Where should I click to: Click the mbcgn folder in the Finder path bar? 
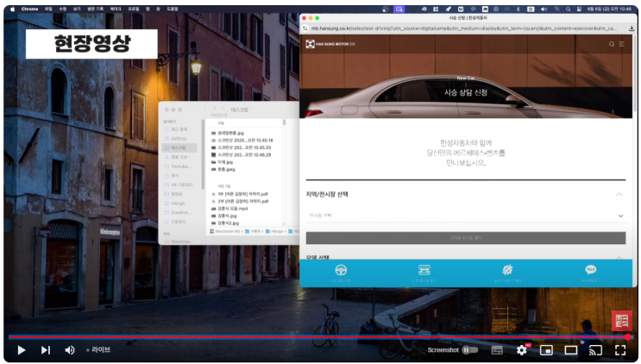(274, 232)
